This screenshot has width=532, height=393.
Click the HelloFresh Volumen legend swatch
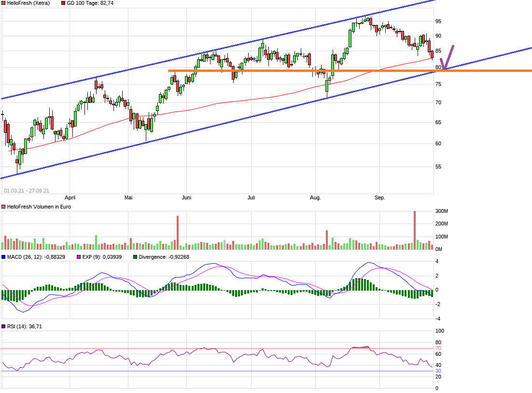3,207
